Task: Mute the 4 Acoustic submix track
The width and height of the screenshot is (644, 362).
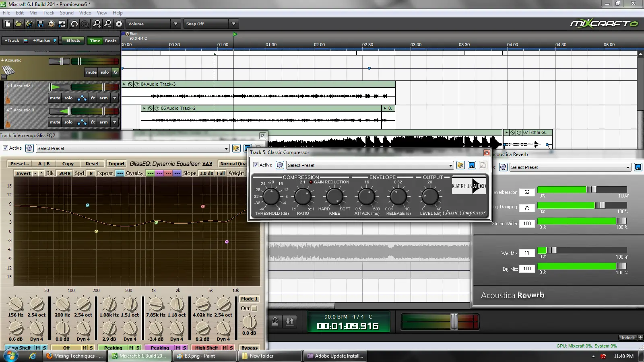Action: tap(91, 72)
